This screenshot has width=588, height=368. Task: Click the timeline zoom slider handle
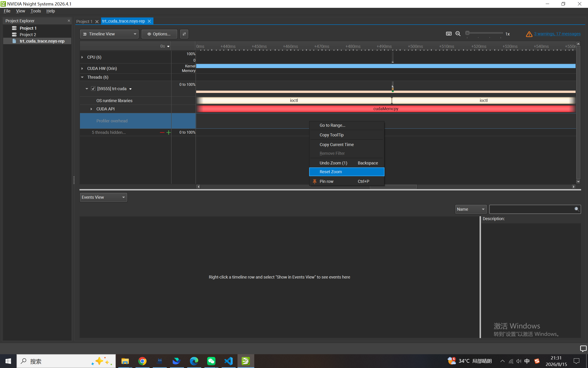467,33
